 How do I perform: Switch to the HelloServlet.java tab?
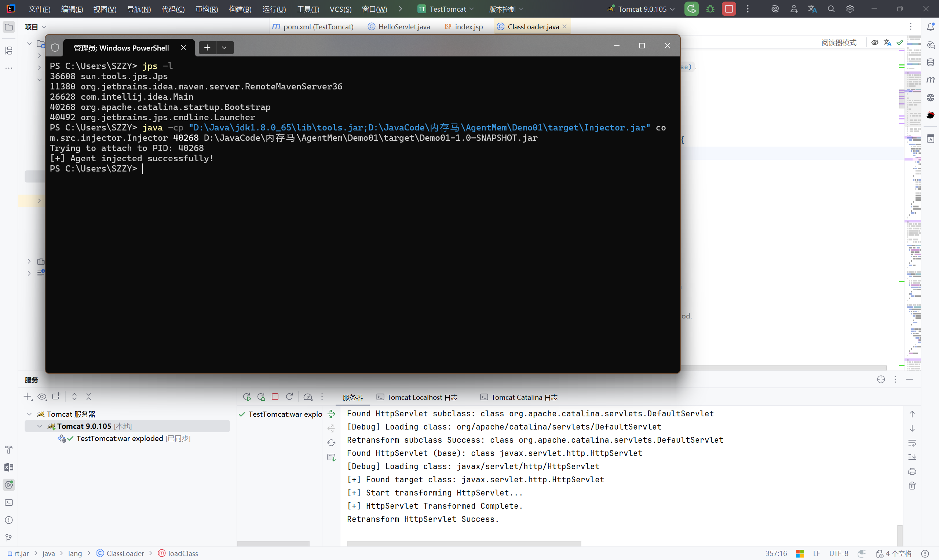coord(403,27)
